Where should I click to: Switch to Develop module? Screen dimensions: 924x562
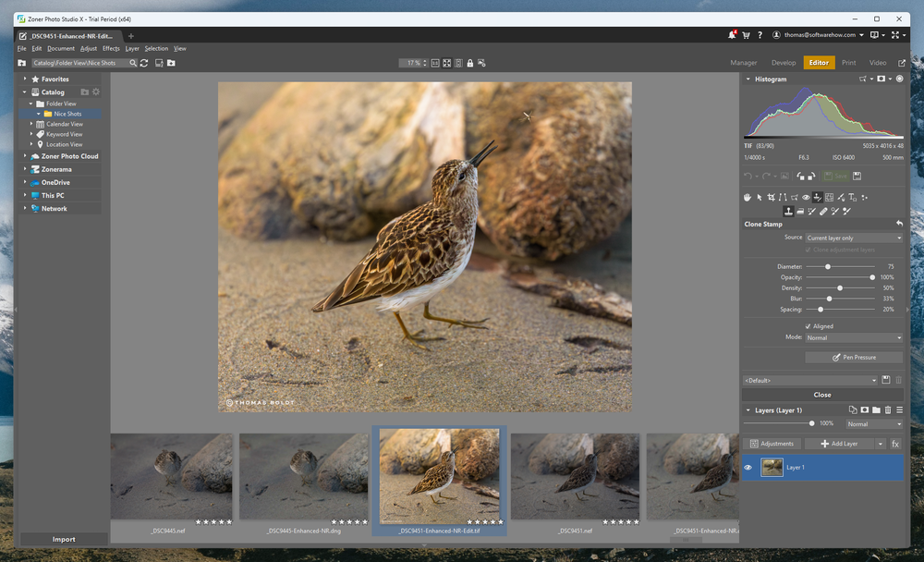click(784, 63)
